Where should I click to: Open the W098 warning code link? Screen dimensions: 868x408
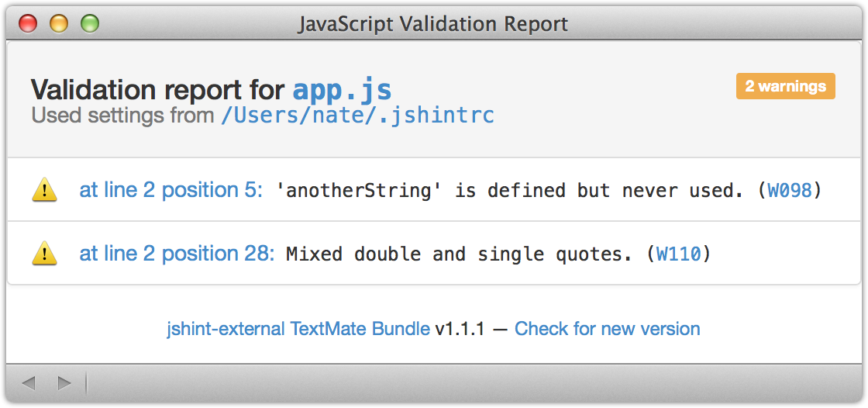[790, 191]
